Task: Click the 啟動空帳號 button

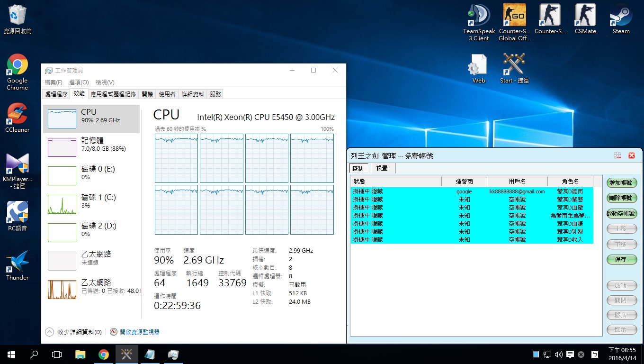Action: pyautogui.click(x=622, y=214)
